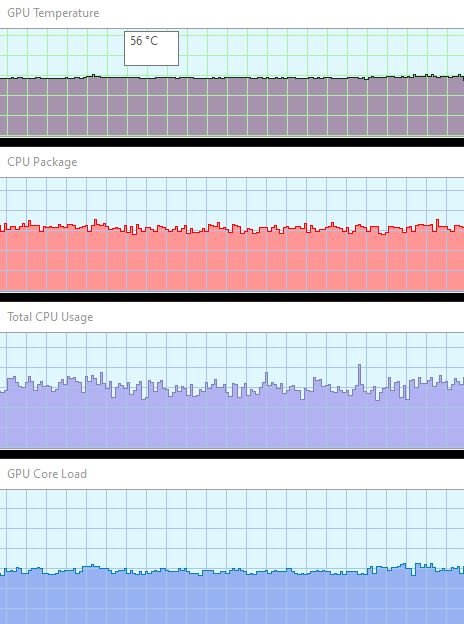The height and width of the screenshot is (624, 464).
Task: Click the empty grid above the Total CPU Usage line
Action: pos(232,348)
